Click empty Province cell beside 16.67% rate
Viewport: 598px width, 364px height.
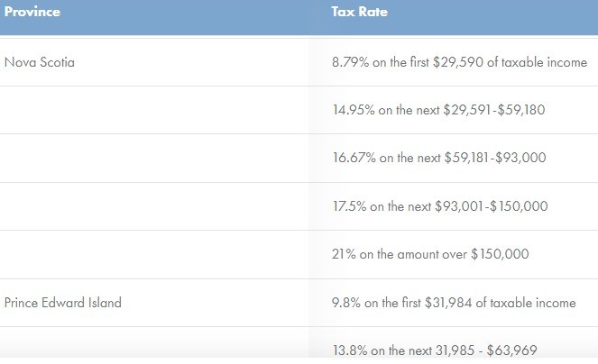click(x=153, y=158)
